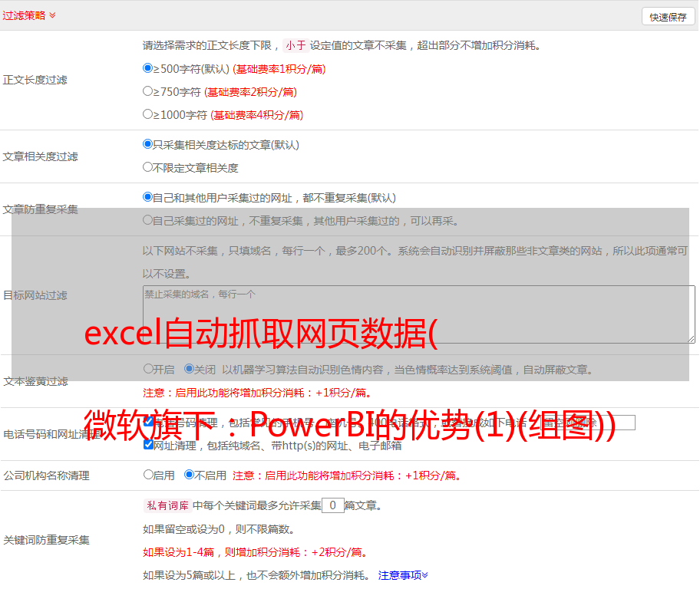This screenshot has height=589, width=700.
Task: Click the 目标网站过滤 row label
Action: tap(35, 295)
